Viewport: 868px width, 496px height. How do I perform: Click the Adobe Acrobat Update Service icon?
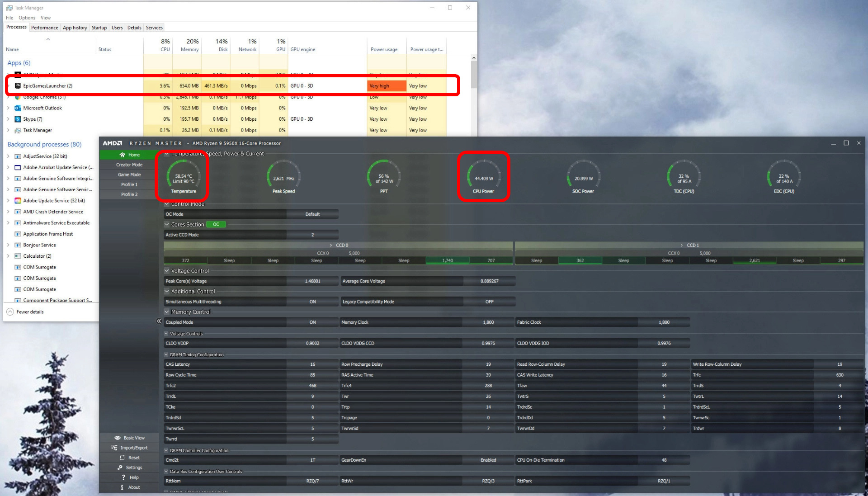[x=18, y=167]
